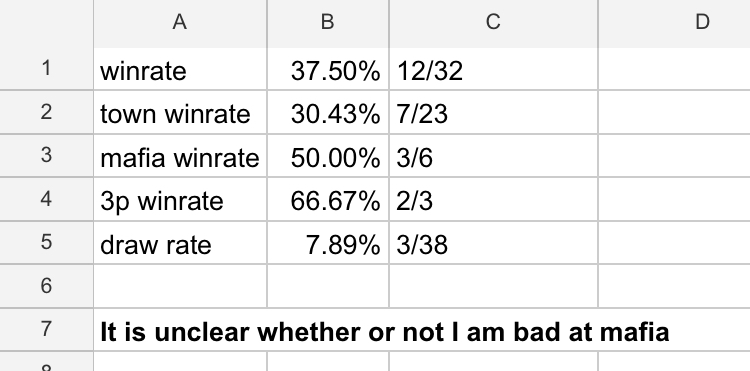Click the 3/38 cell
The image size is (750, 371).
pyautogui.click(x=493, y=243)
